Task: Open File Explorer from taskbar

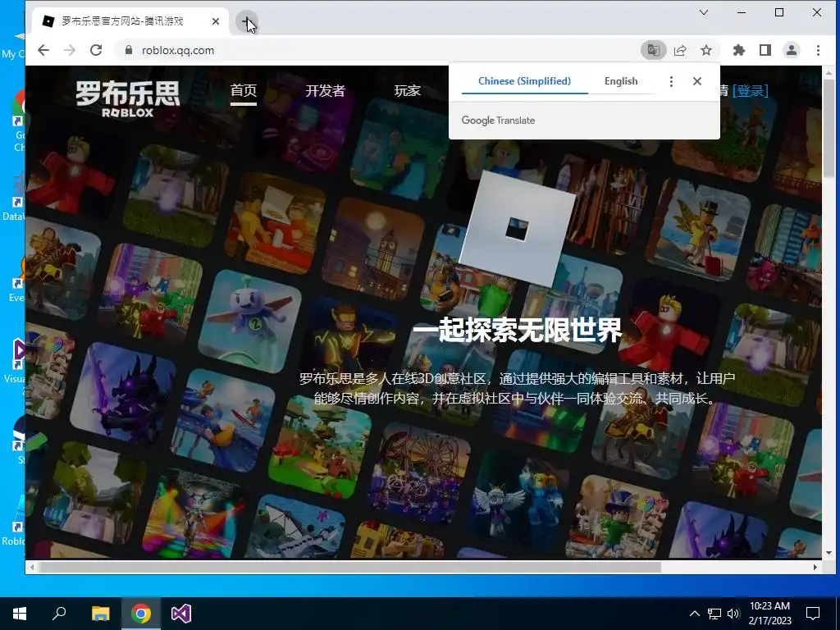Action: [x=100, y=614]
